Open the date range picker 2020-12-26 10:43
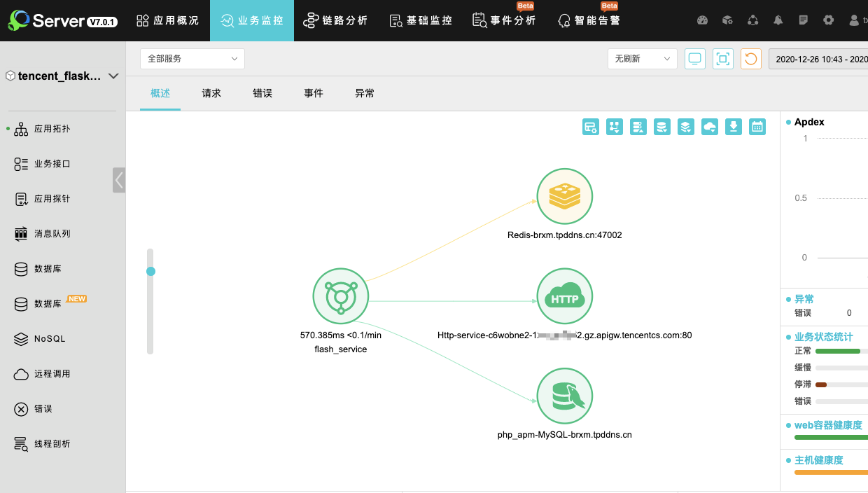Screen dimensions: 868x493 point(818,59)
